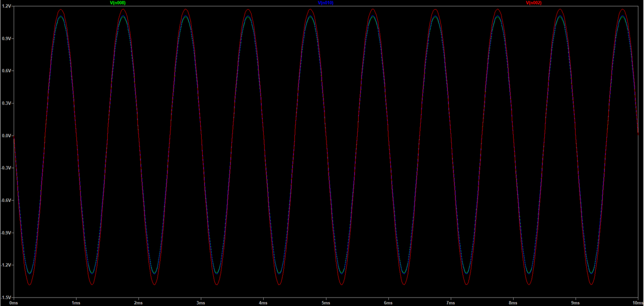Screen dimensions: 644x306
Task: Select the blue V(n010) trace label
Action: (326, 3)
